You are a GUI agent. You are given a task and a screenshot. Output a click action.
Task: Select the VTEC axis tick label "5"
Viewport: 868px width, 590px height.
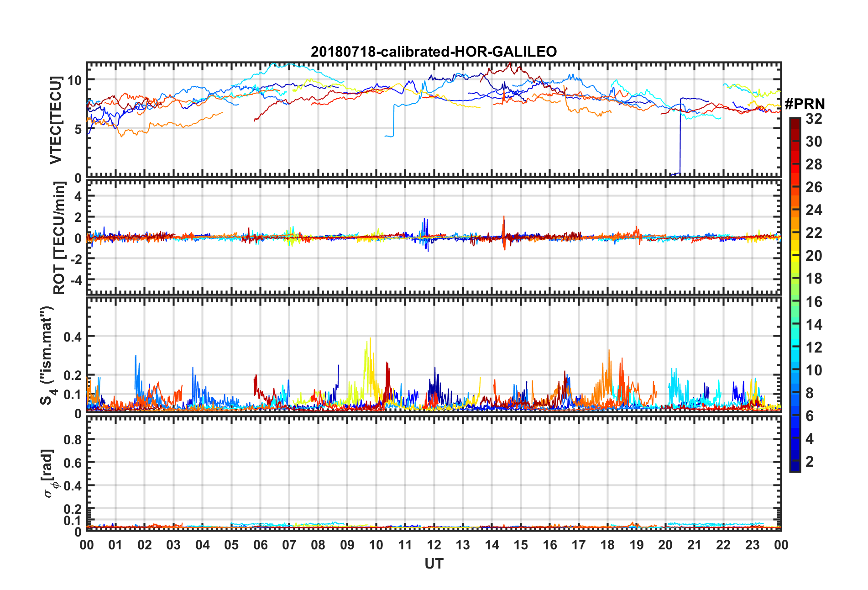(78, 129)
